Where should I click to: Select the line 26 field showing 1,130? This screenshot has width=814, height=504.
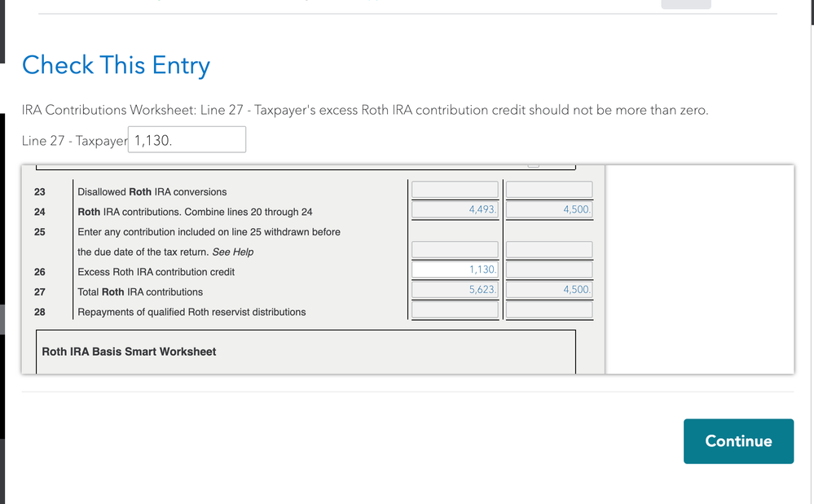click(455, 270)
